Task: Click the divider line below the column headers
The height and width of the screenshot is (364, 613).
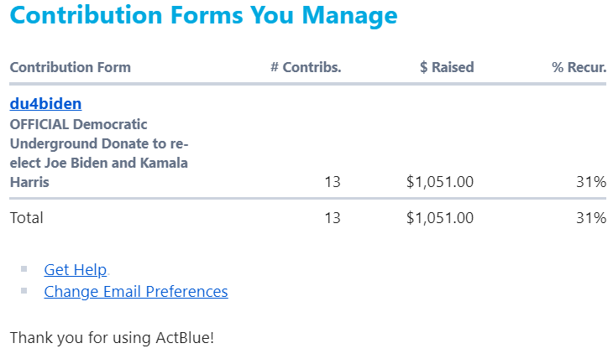Action: [x=307, y=84]
